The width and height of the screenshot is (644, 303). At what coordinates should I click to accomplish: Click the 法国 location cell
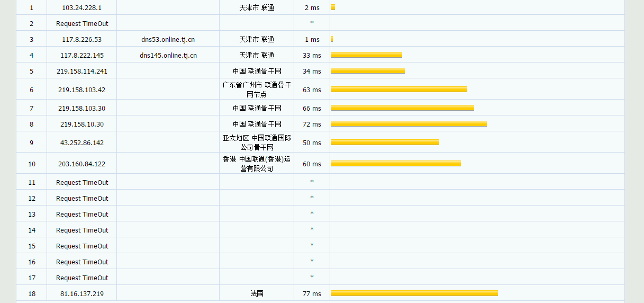coord(257,293)
